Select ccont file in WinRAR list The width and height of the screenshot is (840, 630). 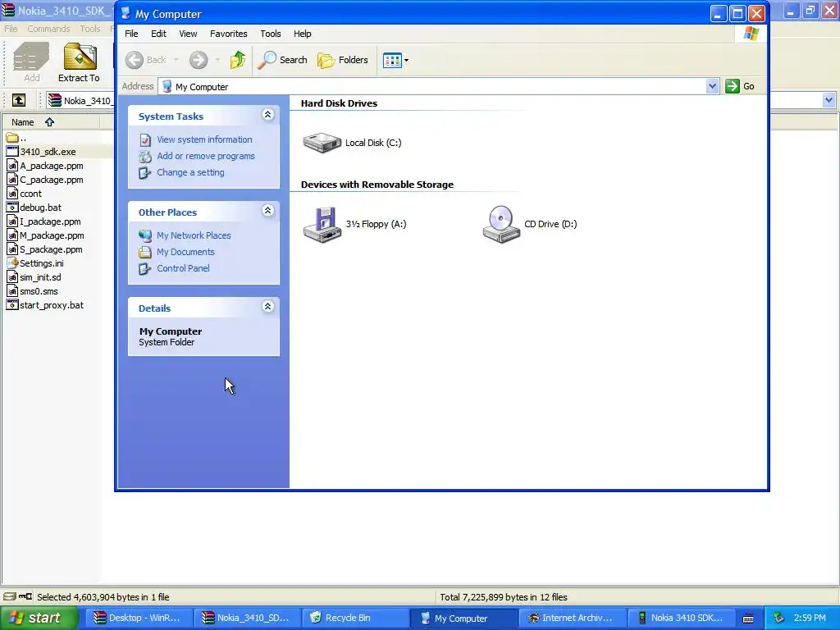[x=24, y=194]
